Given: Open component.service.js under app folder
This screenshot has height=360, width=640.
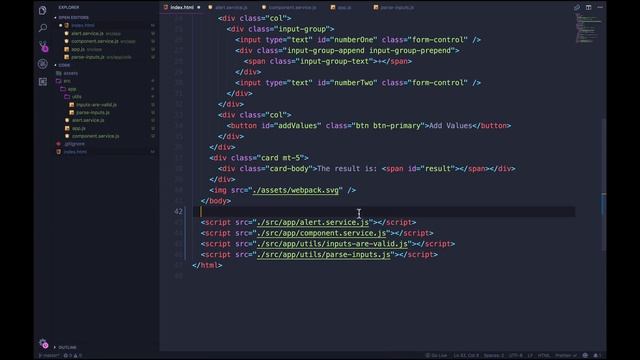Looking at the screenshot, I should [96, 136].
